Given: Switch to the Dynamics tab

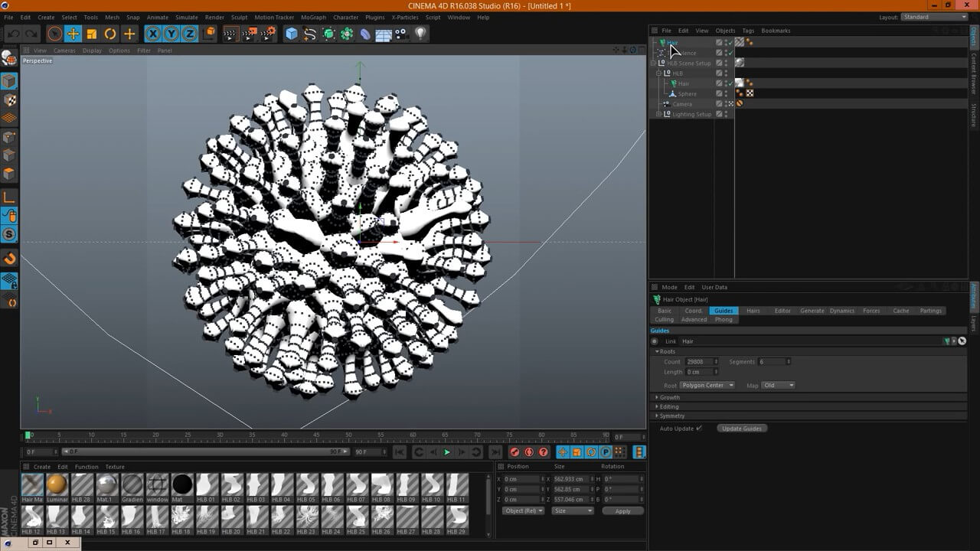Looking at the screenshot, I should (x=841, y=311).
